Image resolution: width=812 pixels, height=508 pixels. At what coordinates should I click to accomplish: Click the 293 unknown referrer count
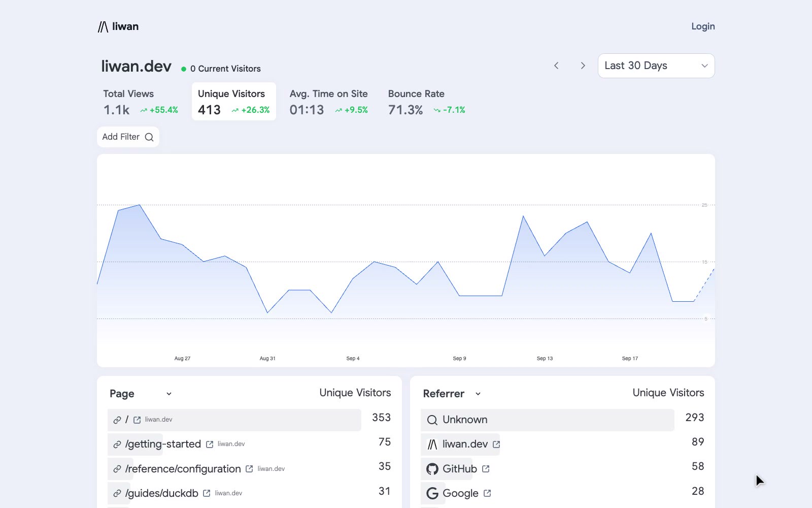(695, 418)
